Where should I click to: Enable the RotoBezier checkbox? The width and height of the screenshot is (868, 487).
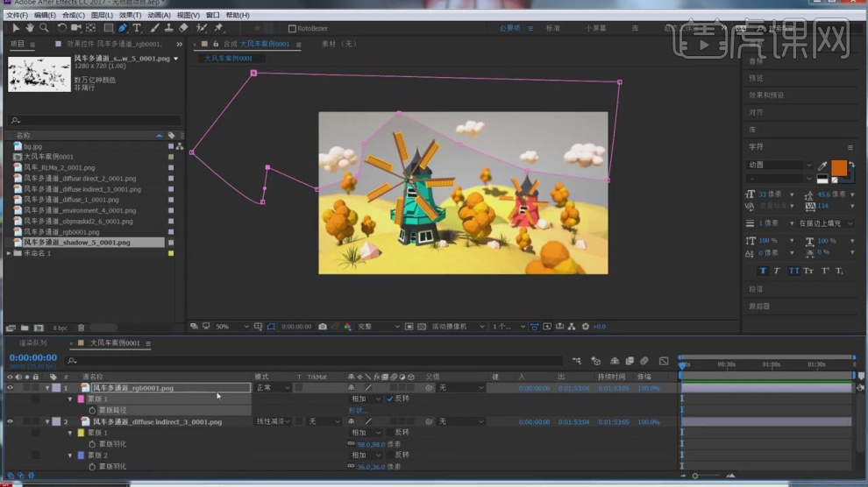click(x=292, y=28)
